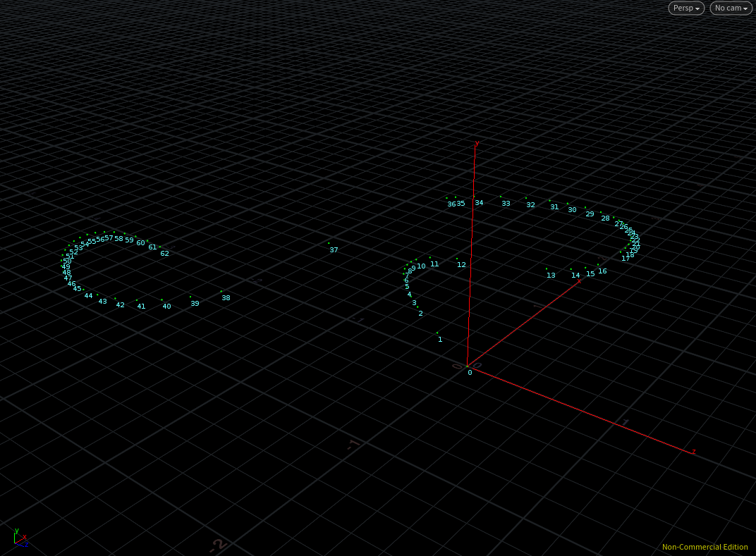Select point number 1

tap(440, 339)
